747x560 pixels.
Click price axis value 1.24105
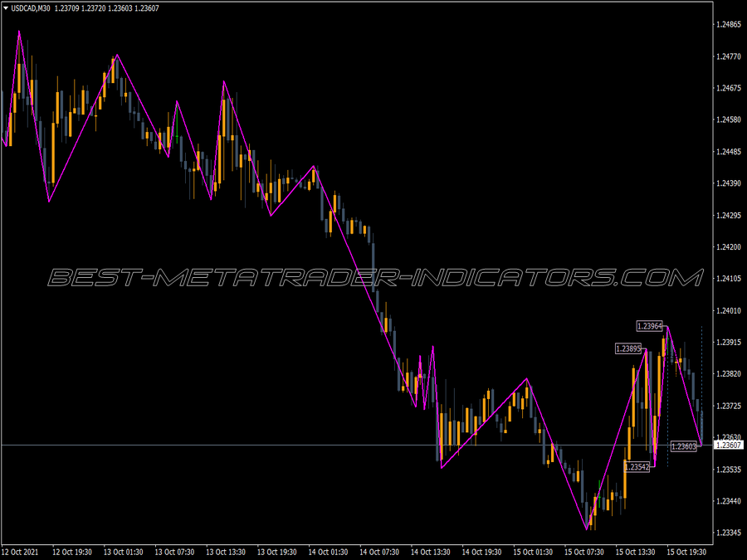(x=729, y=279)
